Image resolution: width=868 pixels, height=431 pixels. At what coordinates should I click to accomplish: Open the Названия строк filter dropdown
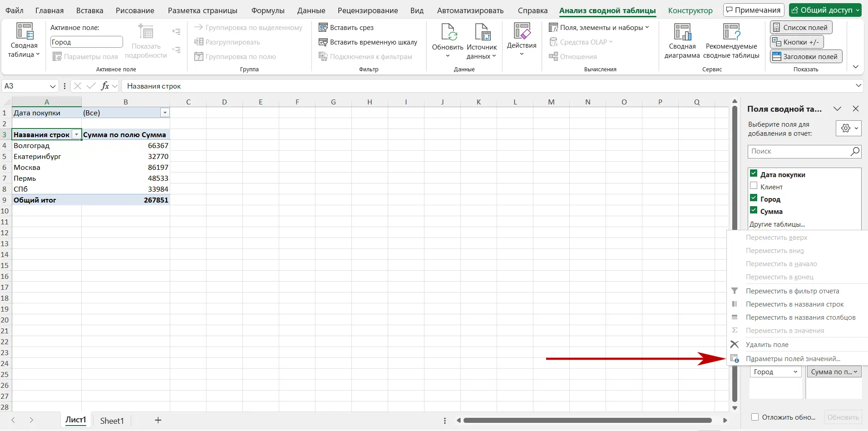76,134
